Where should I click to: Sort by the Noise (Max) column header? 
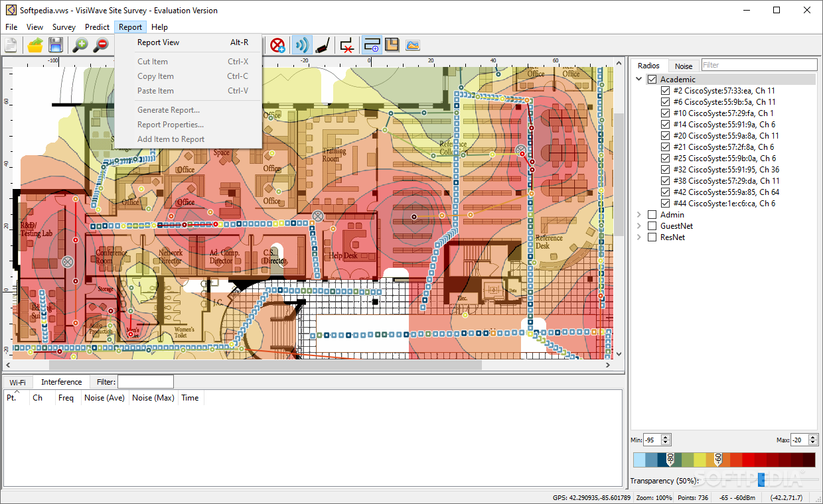153,398
